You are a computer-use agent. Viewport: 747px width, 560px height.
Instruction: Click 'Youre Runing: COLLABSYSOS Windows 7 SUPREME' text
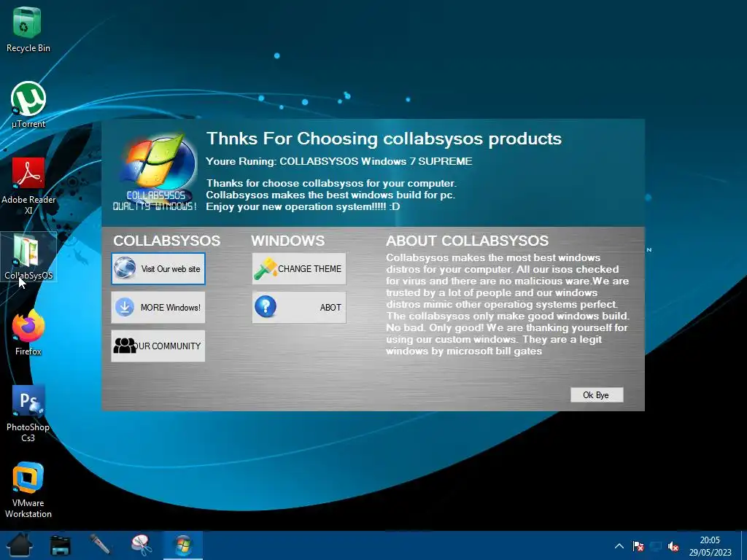pos(338,161)
